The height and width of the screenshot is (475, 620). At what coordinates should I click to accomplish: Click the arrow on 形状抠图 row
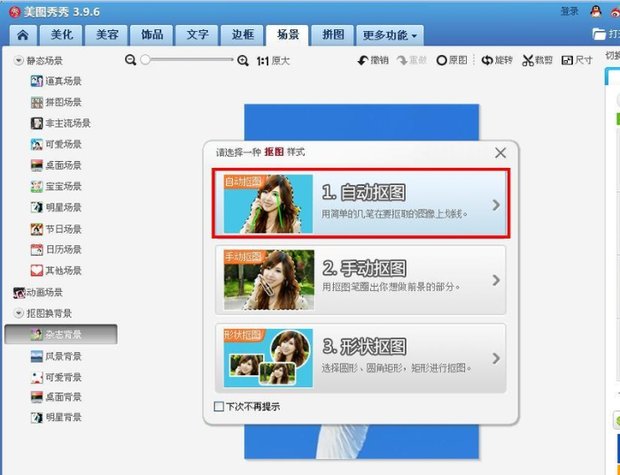496,358
